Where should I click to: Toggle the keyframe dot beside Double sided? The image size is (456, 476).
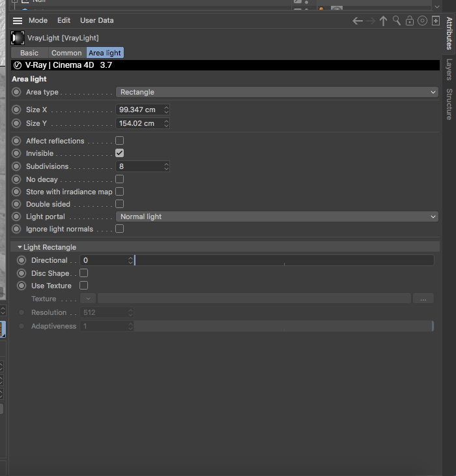[x=16, y=204]
